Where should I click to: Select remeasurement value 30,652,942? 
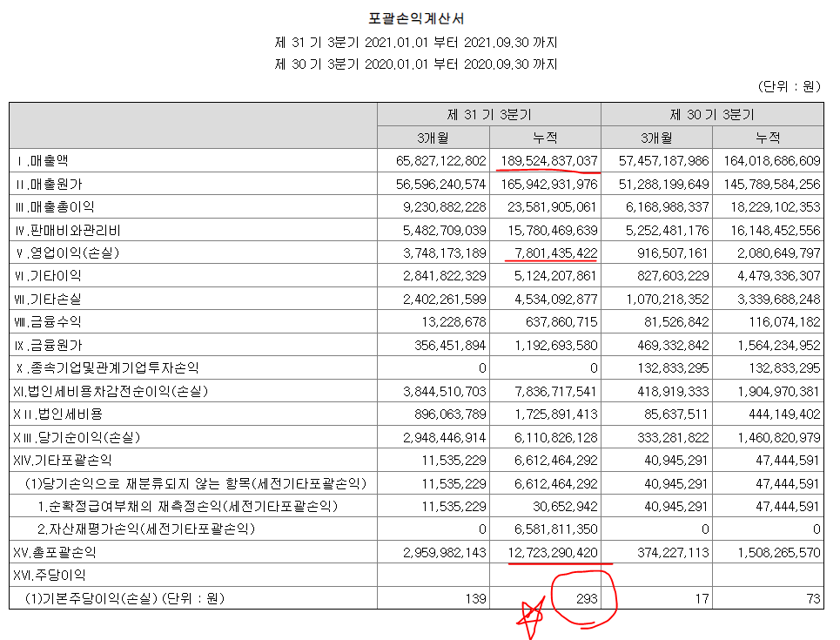click(x=565, y=507)
